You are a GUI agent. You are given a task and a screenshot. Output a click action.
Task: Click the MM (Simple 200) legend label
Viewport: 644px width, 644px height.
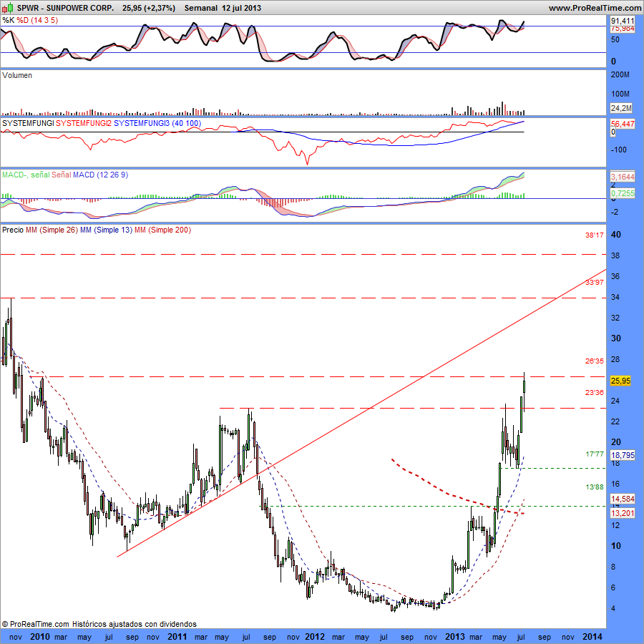click(162, 230)
